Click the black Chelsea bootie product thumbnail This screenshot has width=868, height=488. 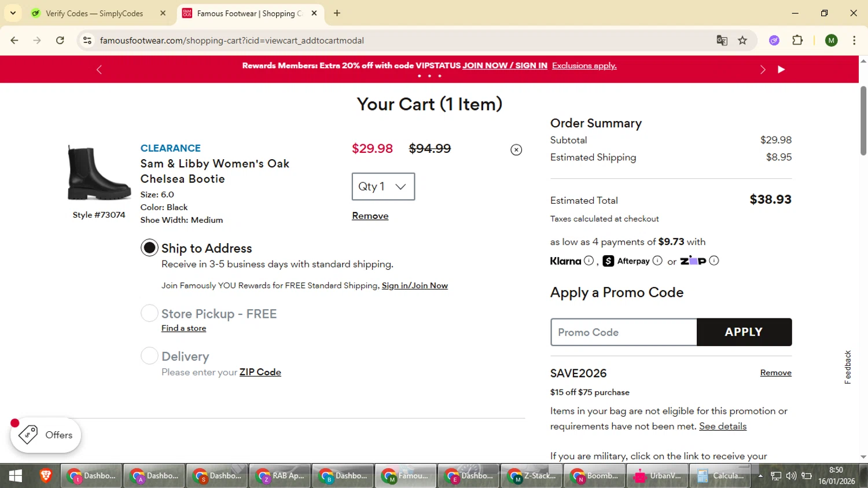pos(99,173)
